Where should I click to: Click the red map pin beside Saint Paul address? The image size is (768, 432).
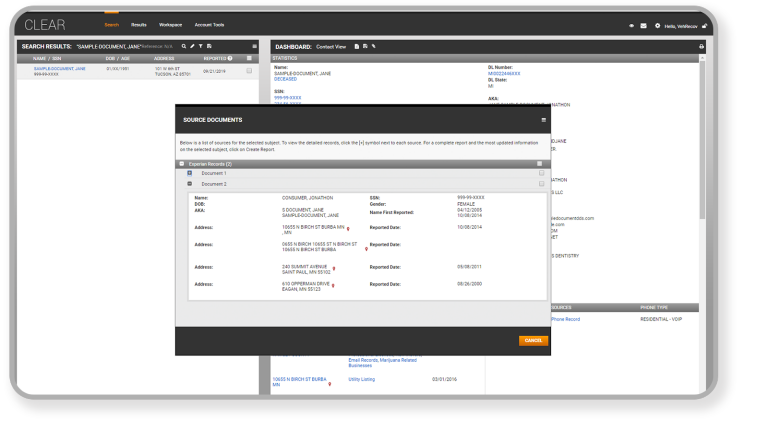coord(333,269)
